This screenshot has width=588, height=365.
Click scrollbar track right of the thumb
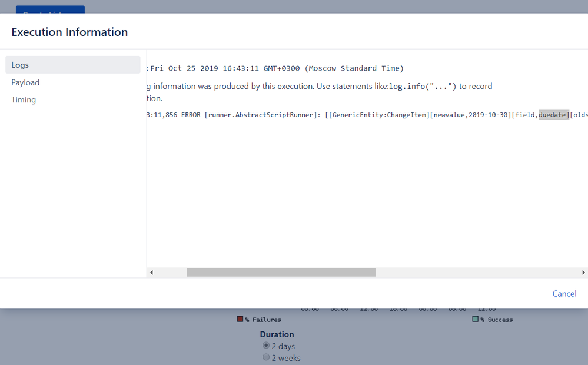pyautogui.click(x=478, y=273)
